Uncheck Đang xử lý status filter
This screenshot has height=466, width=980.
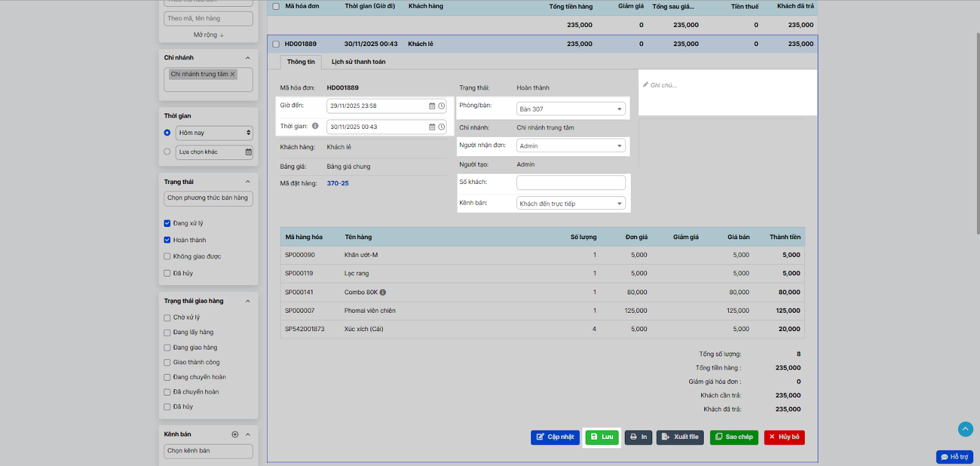click(167, 223)
